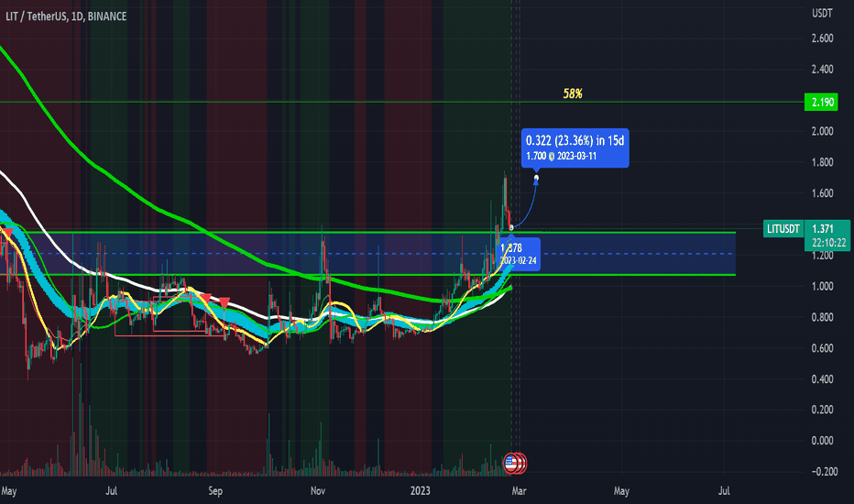Click the 2.000 price axis label
This screenshot has width=854, height=504.
point(823,131)
